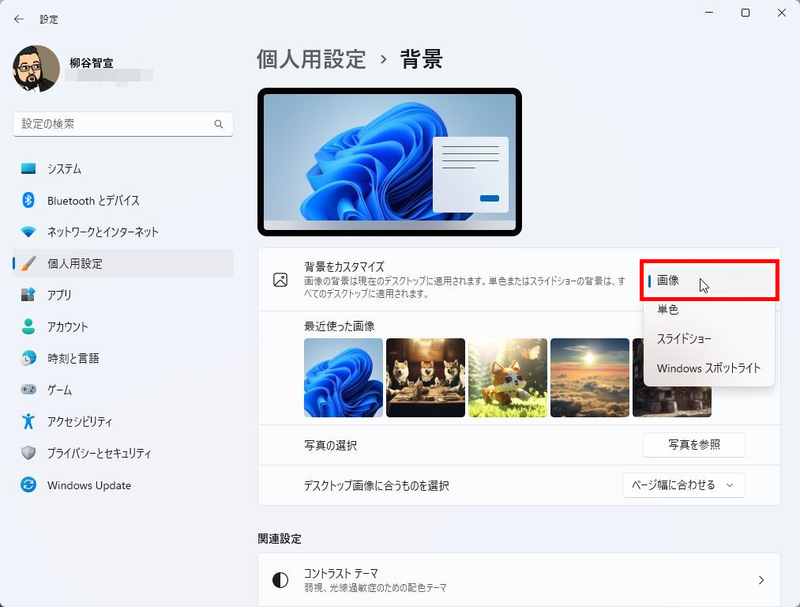The image size is (800, 607).
Task: Click the back arrow icon
Action: pos(19,19)
